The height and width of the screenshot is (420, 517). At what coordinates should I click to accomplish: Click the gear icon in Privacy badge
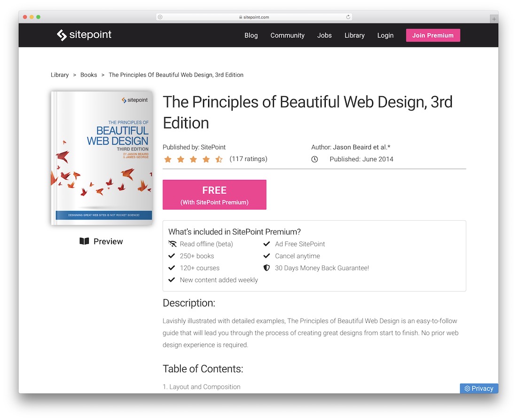click(x=467, y=389)
